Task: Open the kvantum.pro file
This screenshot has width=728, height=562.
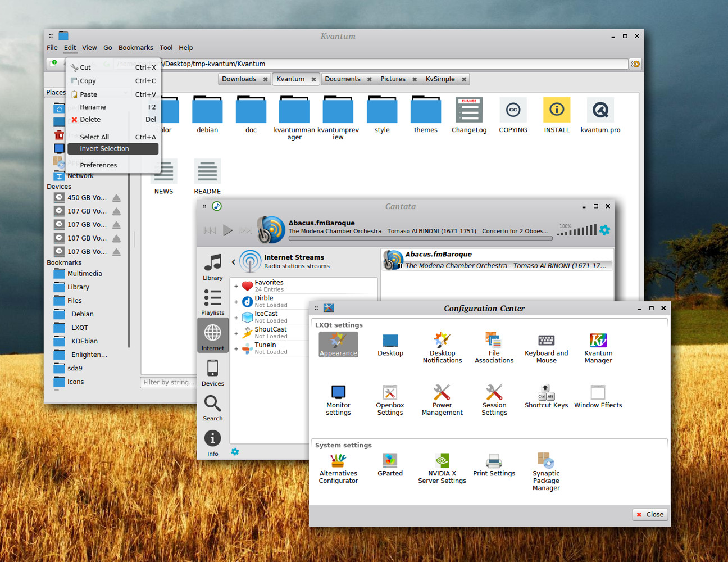Action: pyautogui.click(x=600, y=115)
